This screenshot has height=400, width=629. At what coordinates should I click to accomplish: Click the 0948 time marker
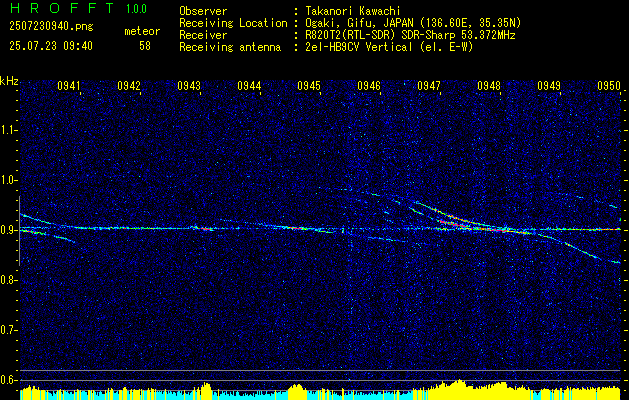[489, 86]
